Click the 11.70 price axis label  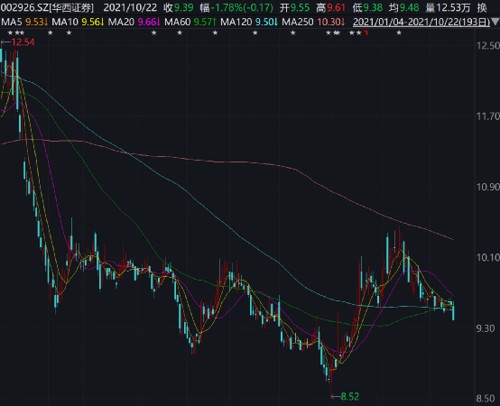[x=488, y=116]
